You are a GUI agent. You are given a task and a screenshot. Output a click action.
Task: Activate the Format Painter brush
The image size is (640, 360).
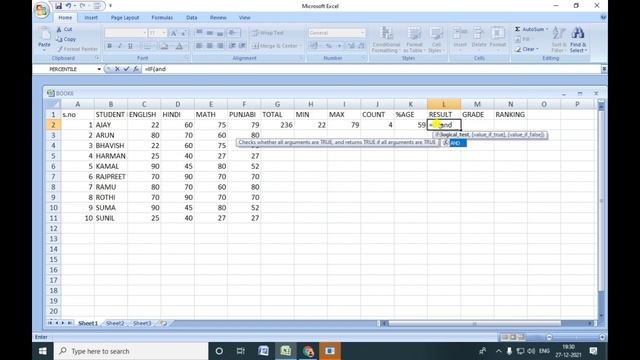tap(77, 49)
